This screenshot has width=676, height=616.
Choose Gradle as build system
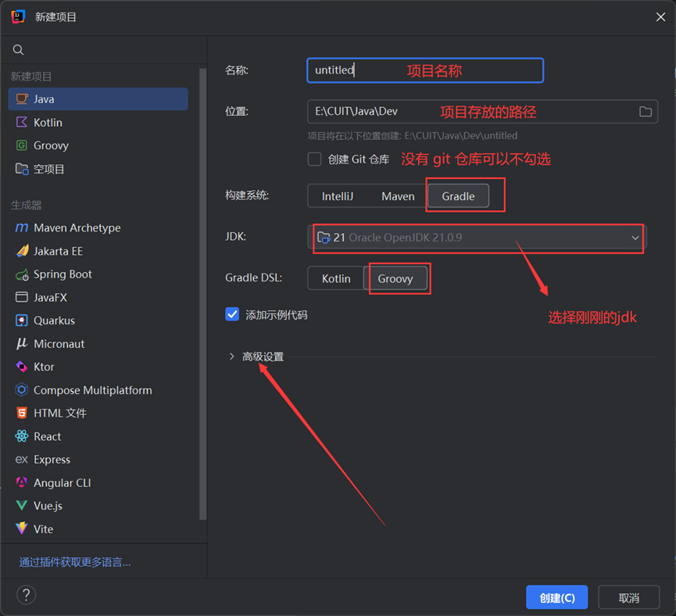coord(458,196)
